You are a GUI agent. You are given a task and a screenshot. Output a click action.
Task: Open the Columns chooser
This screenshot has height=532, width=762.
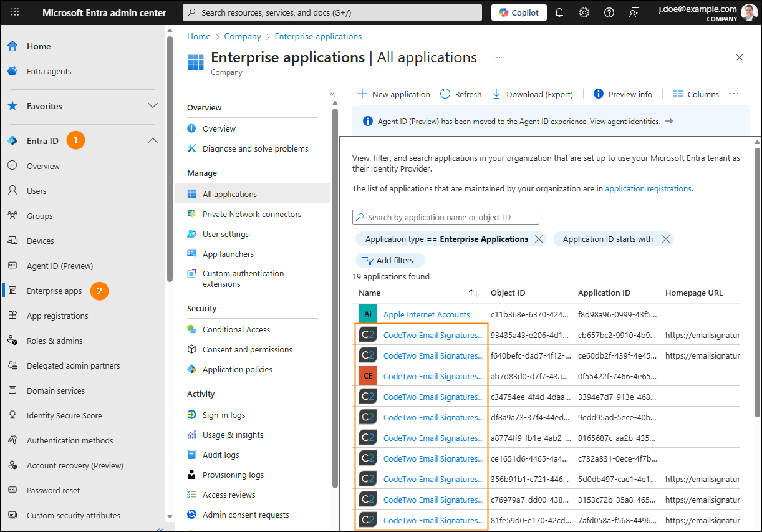696,94
